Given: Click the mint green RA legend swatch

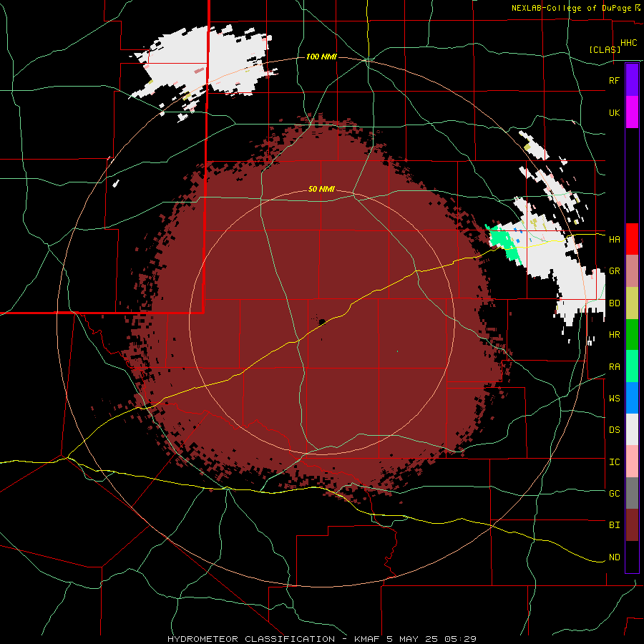Looking at the screenshot, I should point(632,366).
